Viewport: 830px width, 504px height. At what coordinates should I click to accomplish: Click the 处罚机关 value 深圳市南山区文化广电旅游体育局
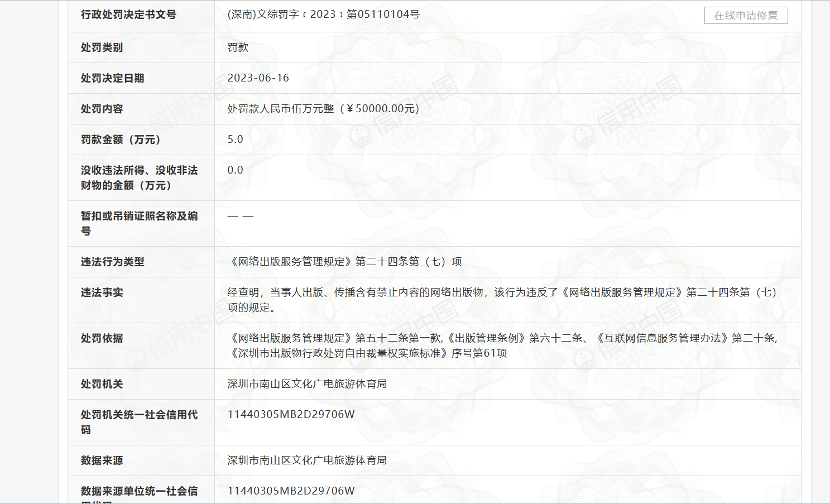[x=306, y=384]
